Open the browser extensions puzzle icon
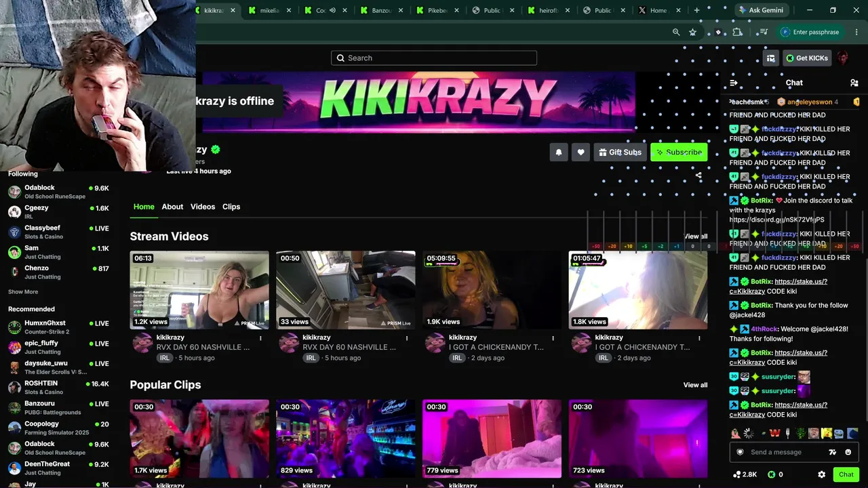The height and width of the screenshot is (488, 868). pos(738,32)
